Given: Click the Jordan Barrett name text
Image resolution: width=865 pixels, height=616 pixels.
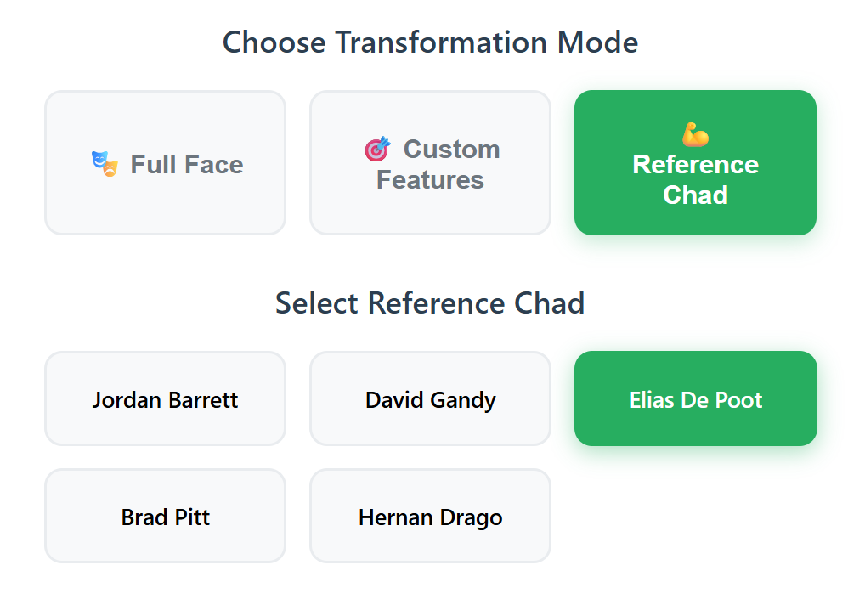Looking at the screenshot, I should (165, 400).
